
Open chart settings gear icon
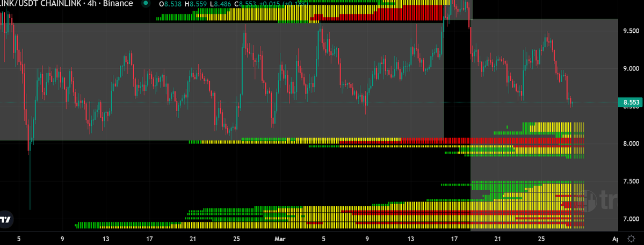(x=632, y=239)
